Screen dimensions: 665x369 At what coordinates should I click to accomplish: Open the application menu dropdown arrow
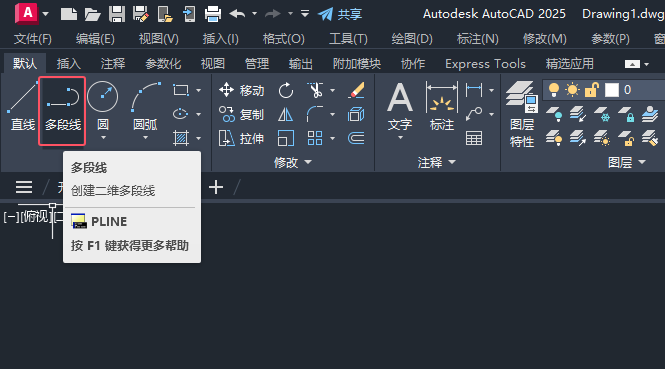coord(45,14)
